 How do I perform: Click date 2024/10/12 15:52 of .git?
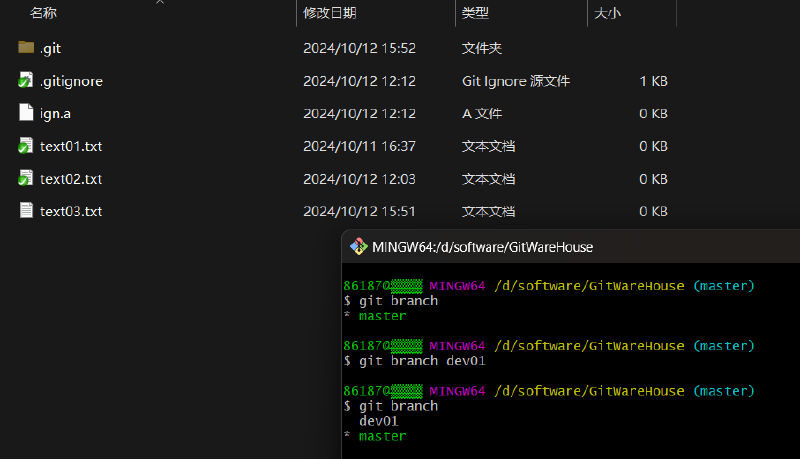(x=360, y=48)
